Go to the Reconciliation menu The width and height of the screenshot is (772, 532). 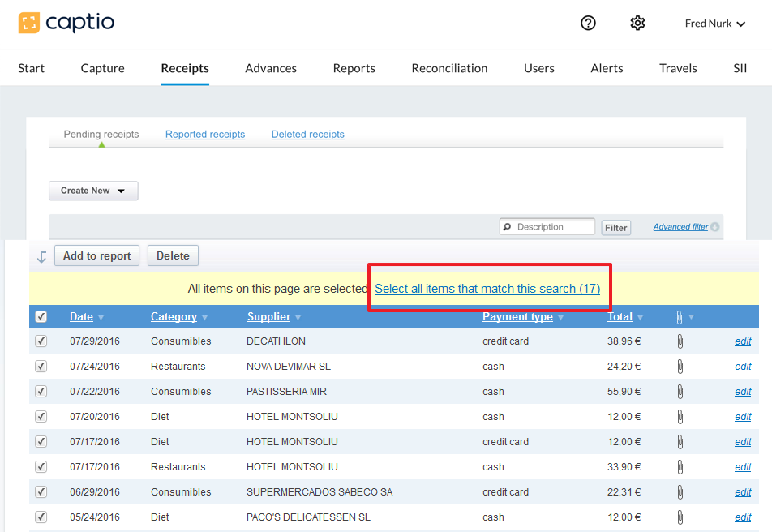(449, 68)
